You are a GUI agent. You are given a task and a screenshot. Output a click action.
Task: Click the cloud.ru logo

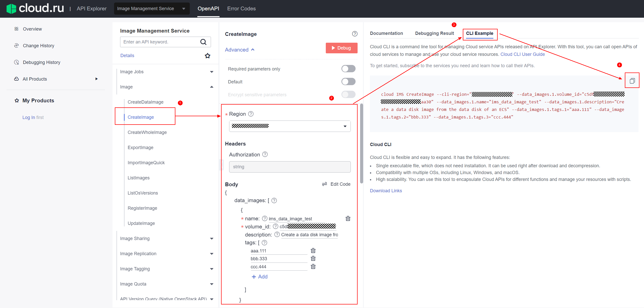pos(35,8)
